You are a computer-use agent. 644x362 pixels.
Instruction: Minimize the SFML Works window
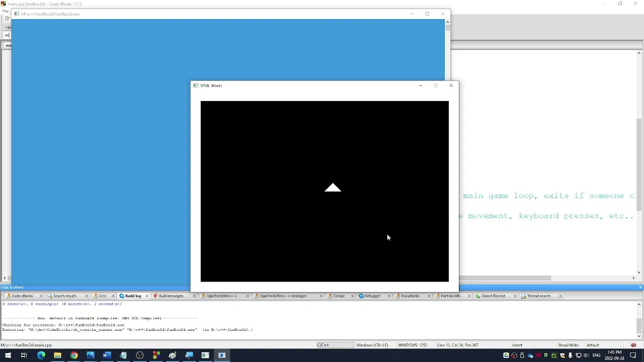pyautogui.click(x=421, y=85)
